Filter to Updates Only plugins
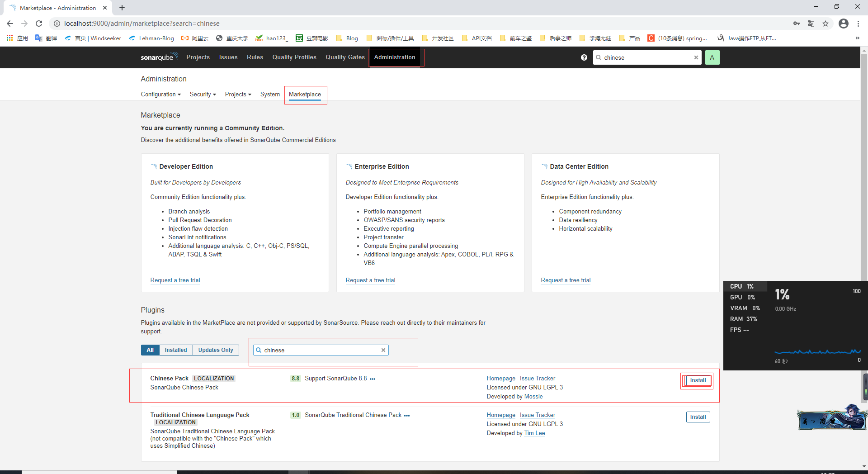 [x=216, y=350]
